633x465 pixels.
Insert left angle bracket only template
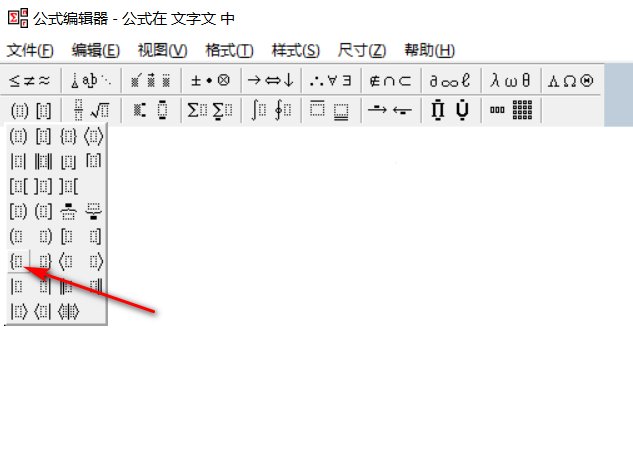tap(67, 262)
